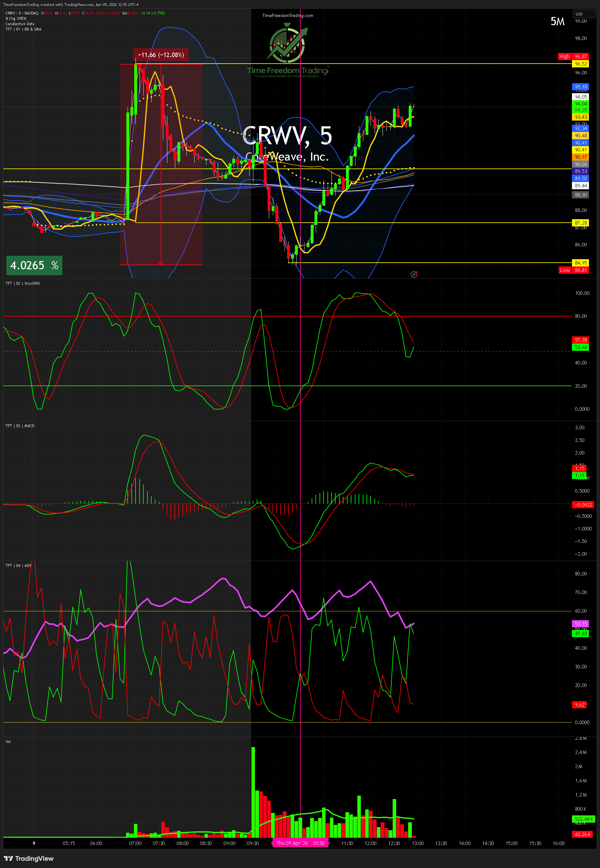Click the 5M timeframe label
This screenshot has height=868, width=600.
point(557,21)
